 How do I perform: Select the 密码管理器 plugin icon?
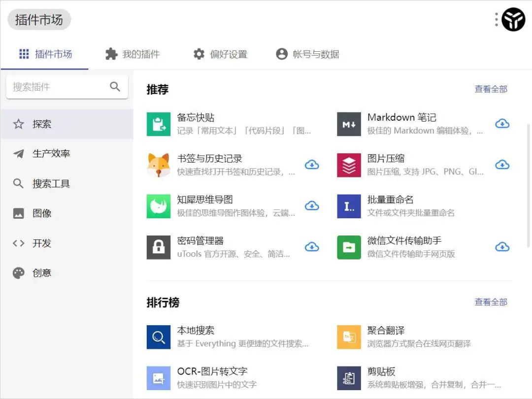point(158,248)
